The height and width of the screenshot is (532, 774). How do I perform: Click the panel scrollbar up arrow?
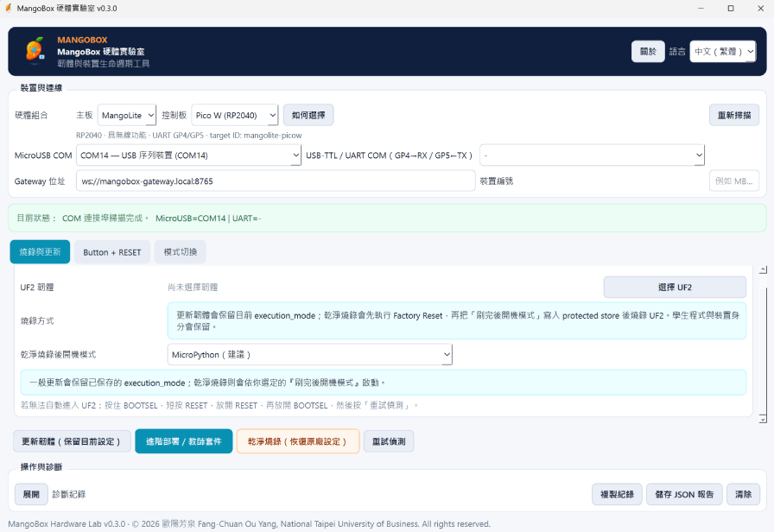pos(763,270)
